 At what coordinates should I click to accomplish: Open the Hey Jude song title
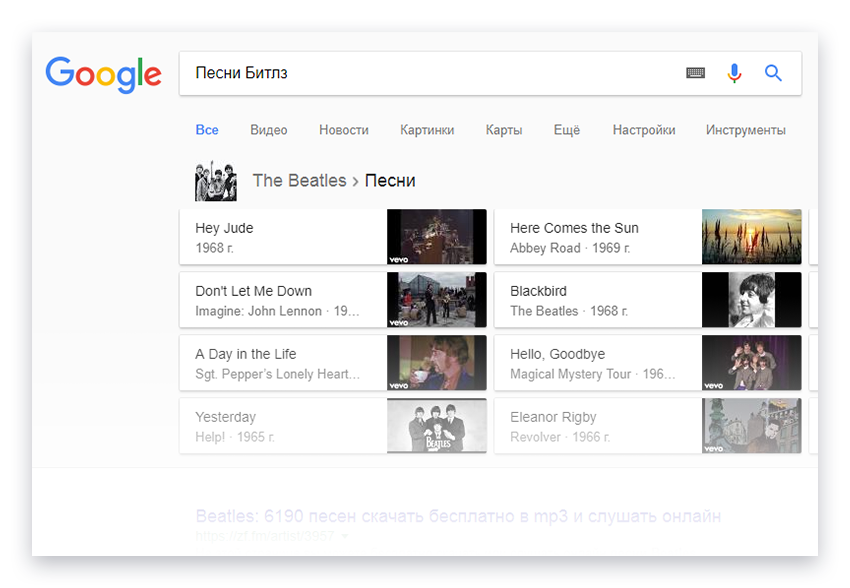click(224, 228)
